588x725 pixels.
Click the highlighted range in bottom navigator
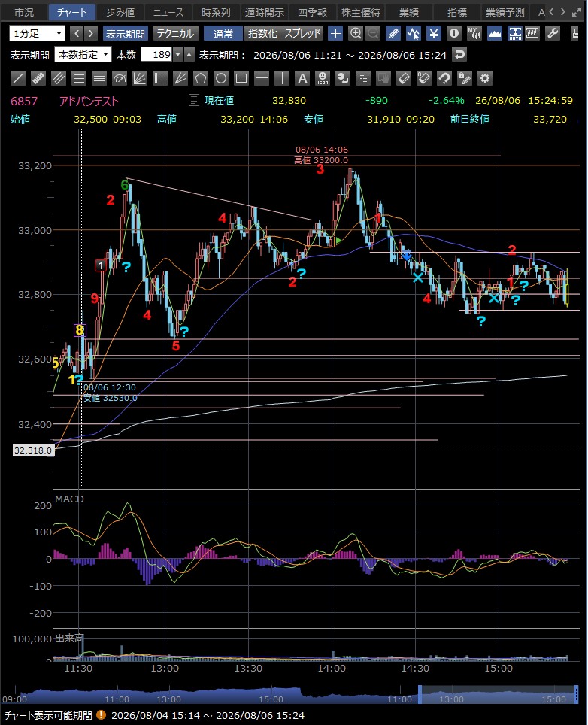point(499,694)
